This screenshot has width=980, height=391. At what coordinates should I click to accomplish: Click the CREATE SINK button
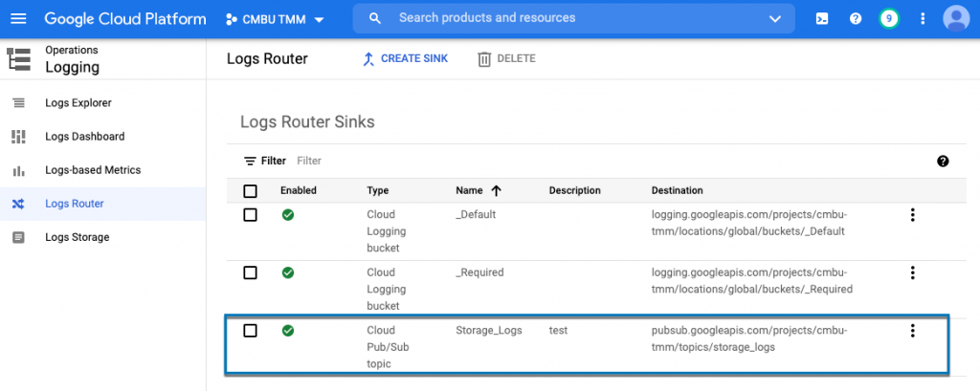click(404, 59)
